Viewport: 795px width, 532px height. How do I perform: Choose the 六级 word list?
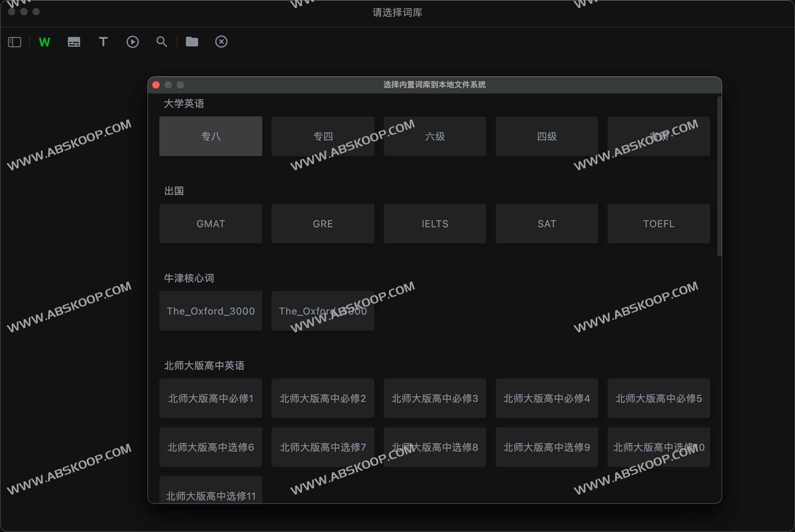[x=435, y=136]
